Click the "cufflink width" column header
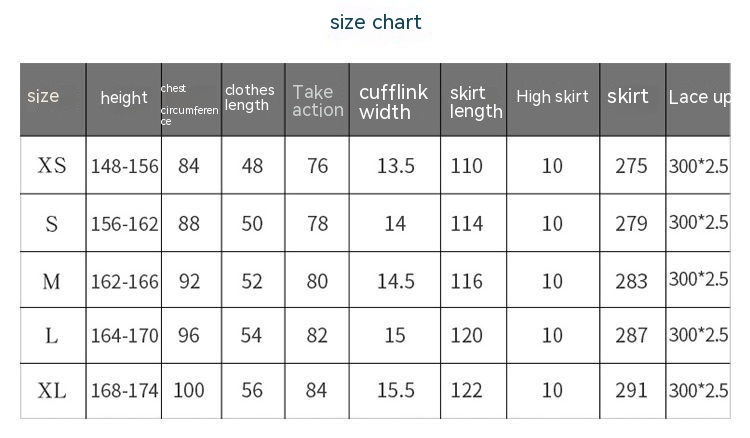The image size is (750, 438). tap(393, 102)
